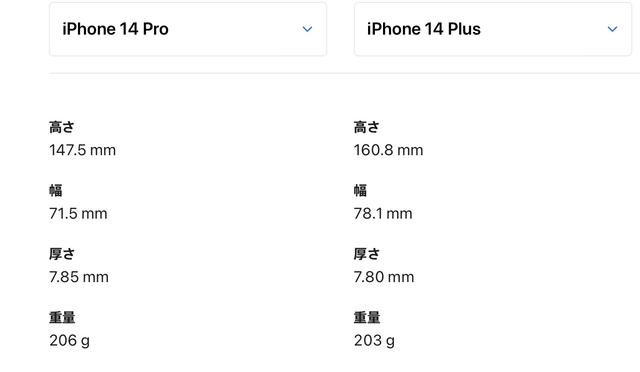Open the iPhone 14 Plus model dropdown
640x372 pixels.
point(493,29)
